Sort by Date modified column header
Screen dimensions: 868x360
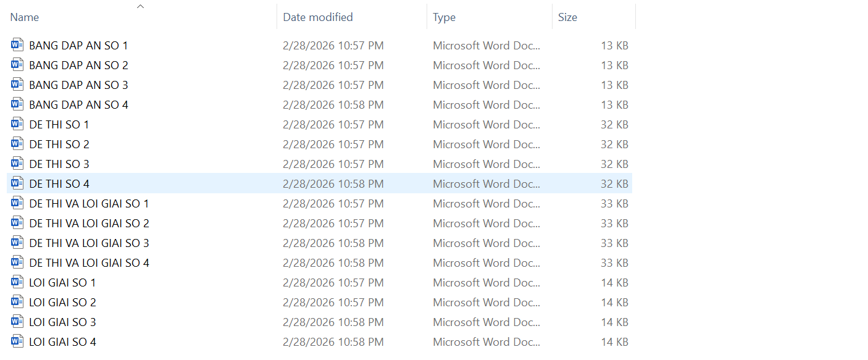tap(318, 17)
